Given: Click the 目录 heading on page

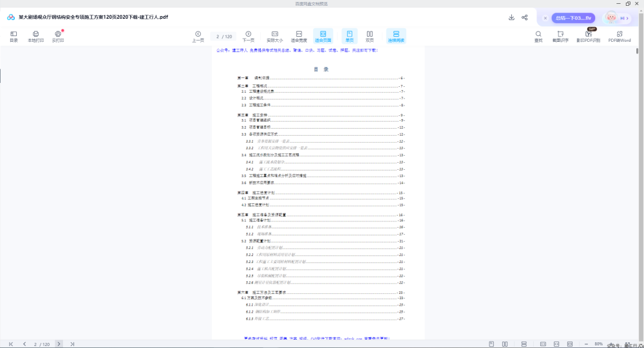Looking at the screenshot, I should pyautogui.click(x=321, y=69).
